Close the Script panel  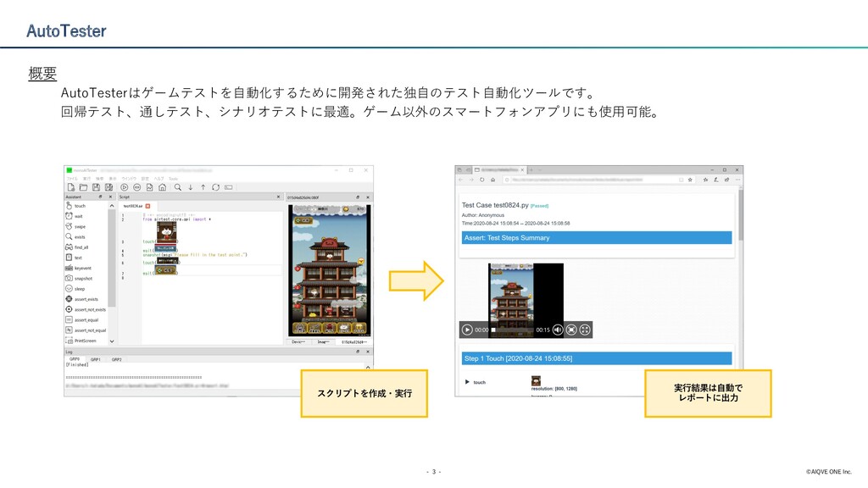(x=278, y=197)
